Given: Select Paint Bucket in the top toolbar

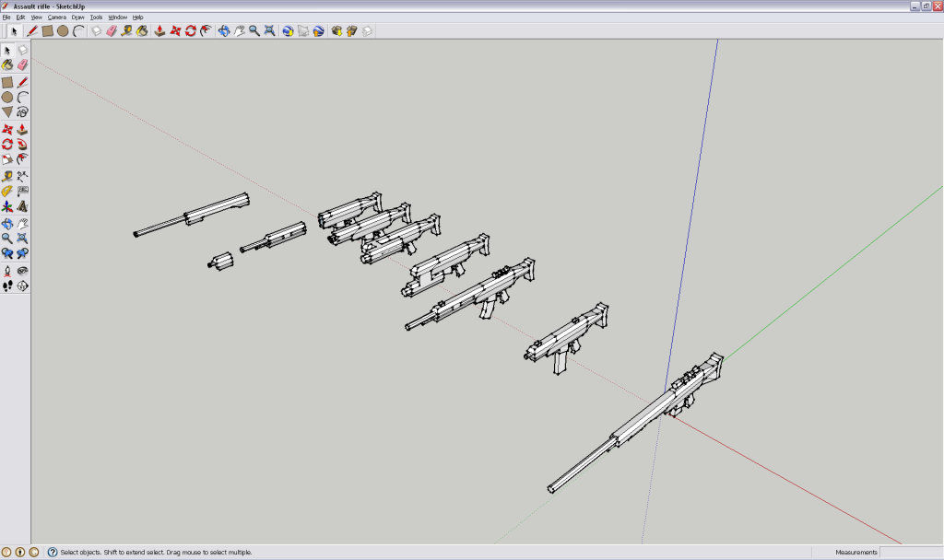Looking at the screenshot, I should point(142,30).
